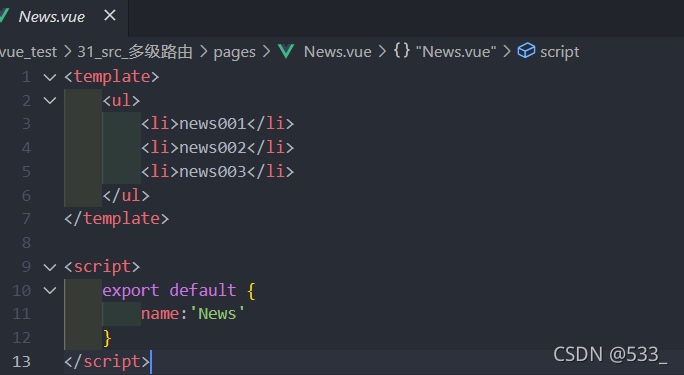This screenshot has width=684, height=375.
Task: Click the opening <script> tag on line 9
Action: pos(102,266)
